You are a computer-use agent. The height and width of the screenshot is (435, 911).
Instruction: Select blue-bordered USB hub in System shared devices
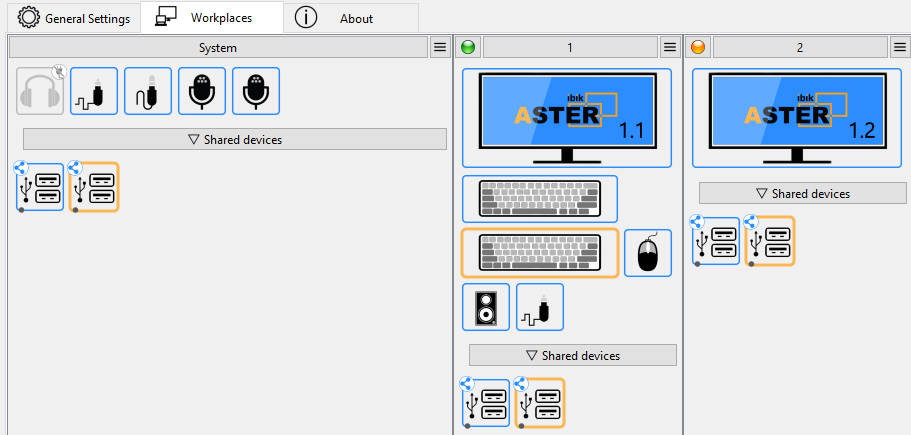(x=40, y=187)
